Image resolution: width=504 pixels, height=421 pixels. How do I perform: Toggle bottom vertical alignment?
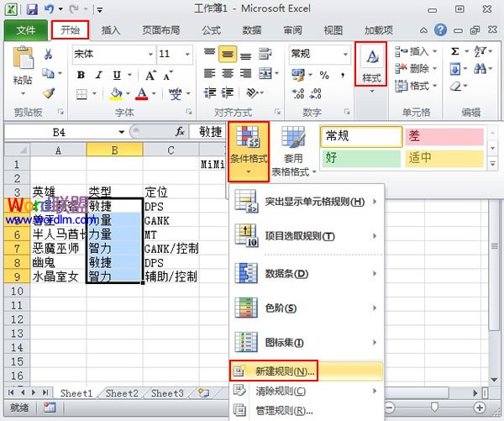245,56
